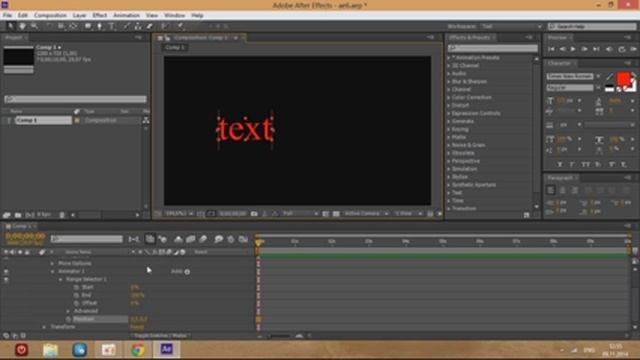Viewport: 640px width, 360px height.
Task: Expand Transform group in timeline
Action: [x=44, y=327]
